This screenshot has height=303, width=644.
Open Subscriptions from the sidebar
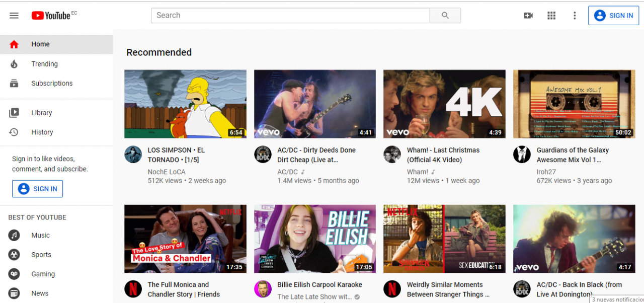click(51, 84)
